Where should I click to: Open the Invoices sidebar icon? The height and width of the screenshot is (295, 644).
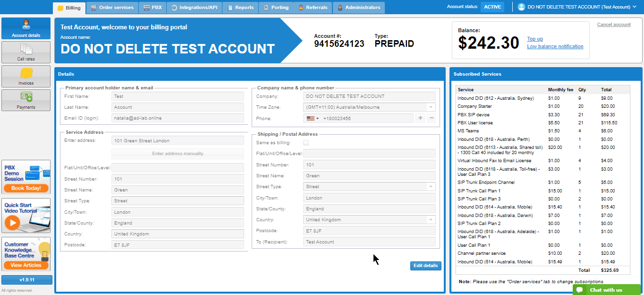coord(26,76)
